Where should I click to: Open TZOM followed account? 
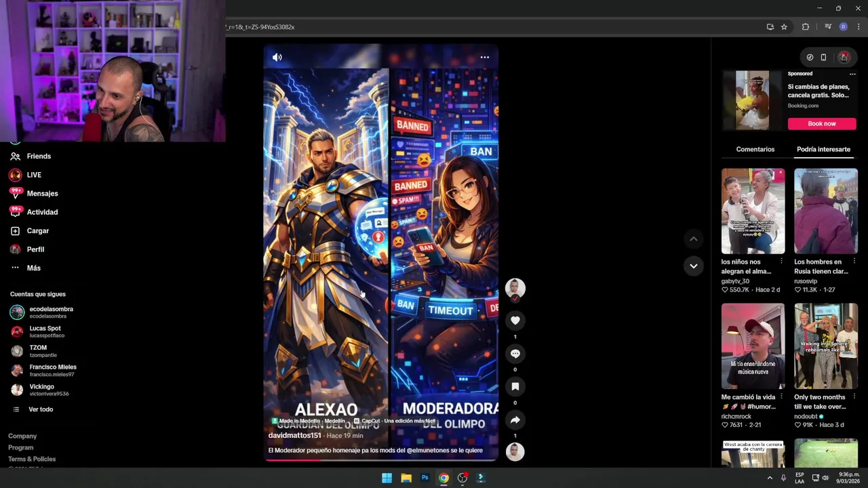pos(34,351)
